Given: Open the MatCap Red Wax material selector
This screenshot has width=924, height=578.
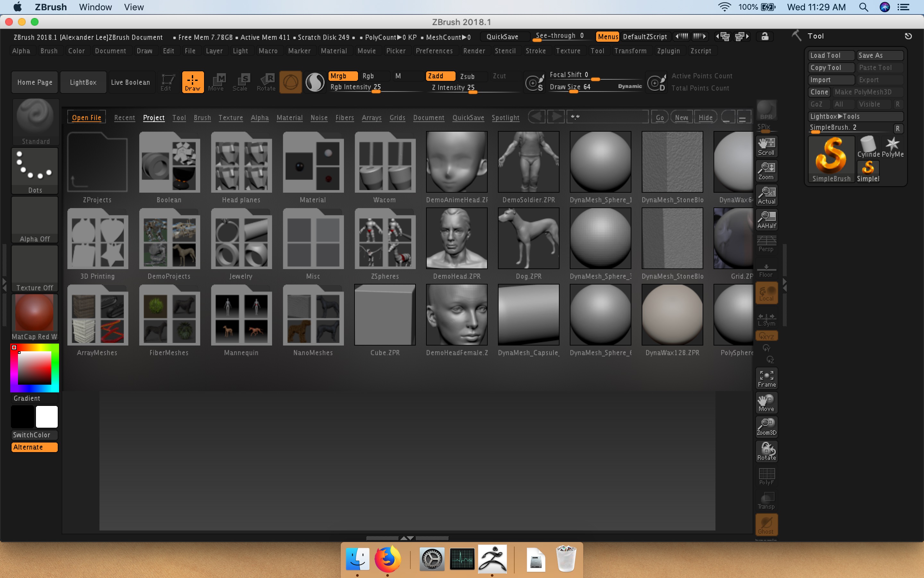Looking at the screenshot, I should (x=35, y=317).
